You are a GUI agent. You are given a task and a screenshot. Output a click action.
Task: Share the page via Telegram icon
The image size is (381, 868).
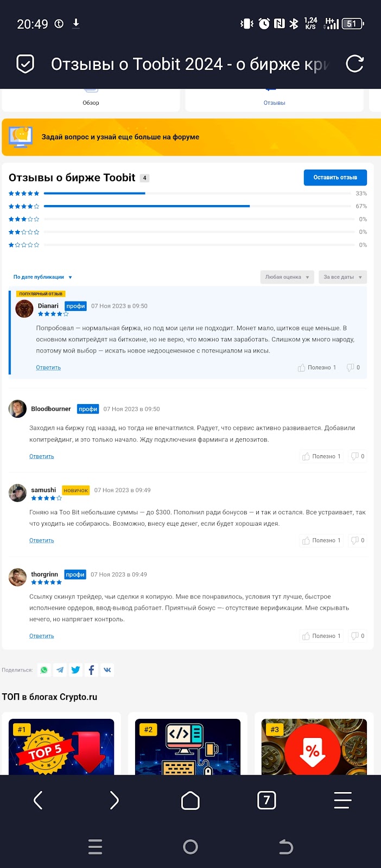[60, 670]
